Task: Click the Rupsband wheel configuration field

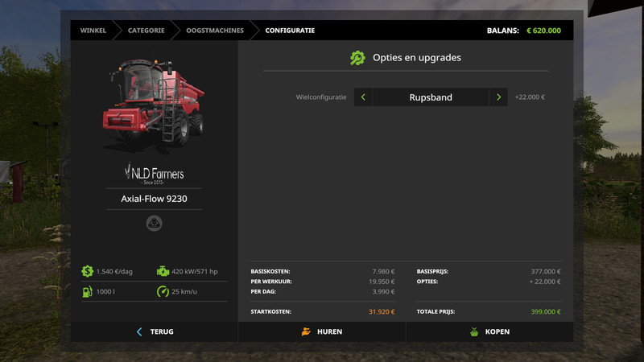Action: coord(431,97)
